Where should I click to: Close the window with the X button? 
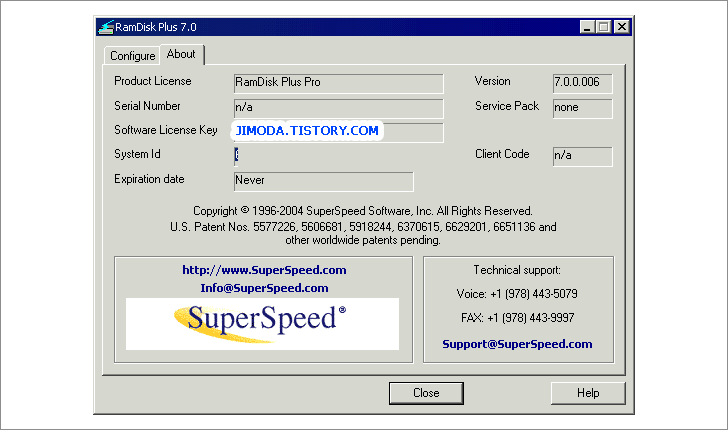(622, 27)
